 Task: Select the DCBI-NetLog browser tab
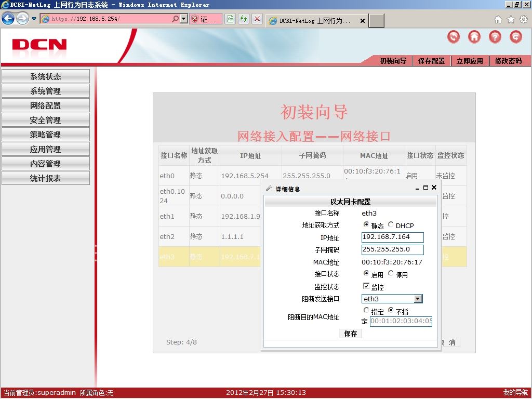pos(314,21)
